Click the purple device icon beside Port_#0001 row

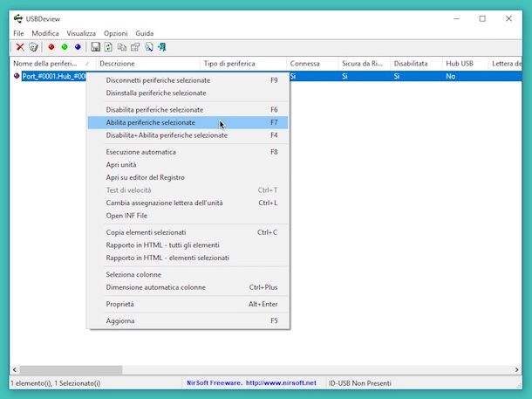(x=17, y=76)
